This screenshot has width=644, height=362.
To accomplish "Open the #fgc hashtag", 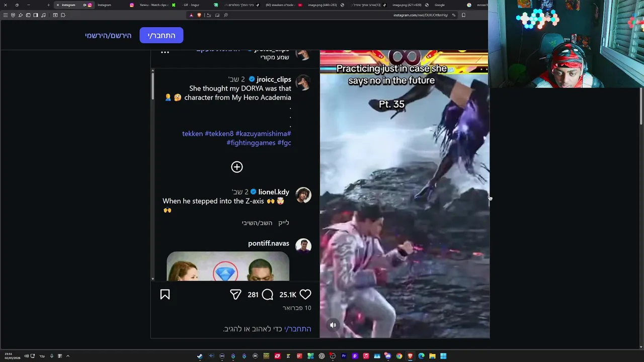I will coord(284,143).
